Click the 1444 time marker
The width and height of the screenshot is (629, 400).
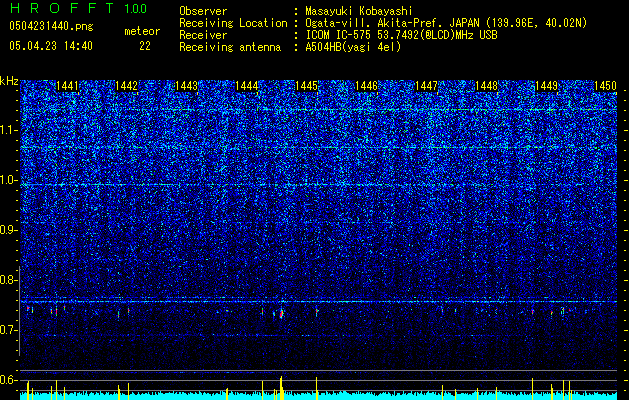(x=246, y=86)
